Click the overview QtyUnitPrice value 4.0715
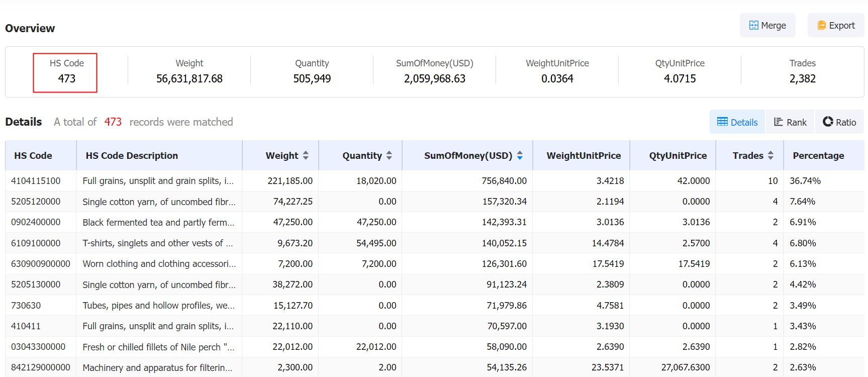The height and width of the screenshot is (377, 868). point(680,79)
